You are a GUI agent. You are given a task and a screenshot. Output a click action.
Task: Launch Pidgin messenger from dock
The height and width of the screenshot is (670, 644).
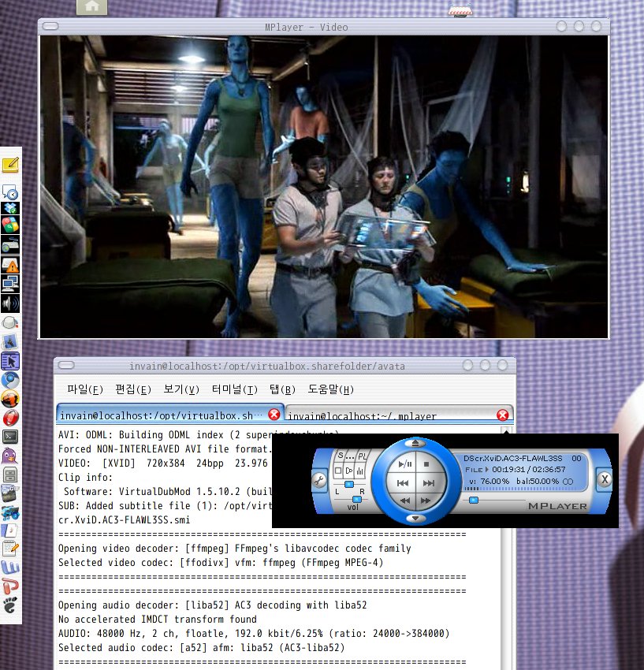click(10, 456)
